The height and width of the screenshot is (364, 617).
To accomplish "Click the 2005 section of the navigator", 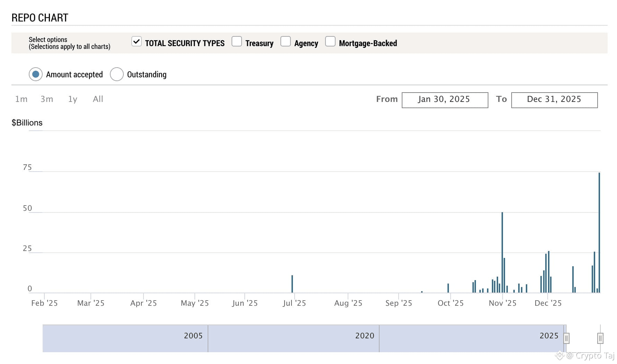I will tap(125, 338).
